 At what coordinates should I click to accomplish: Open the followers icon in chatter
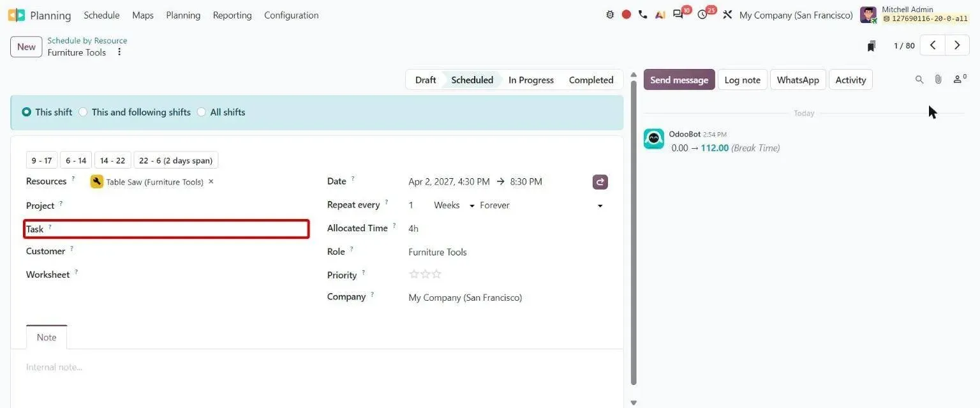pos(960,80)
